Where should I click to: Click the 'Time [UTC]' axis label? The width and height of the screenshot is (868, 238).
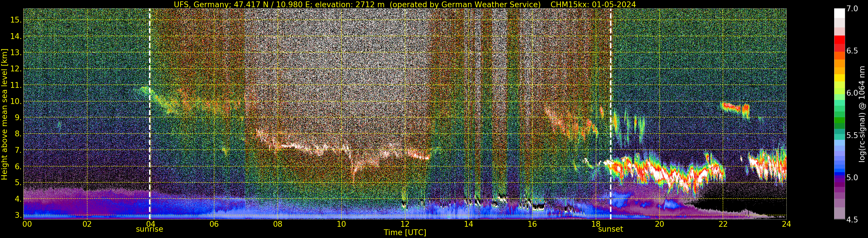point(405,233)
